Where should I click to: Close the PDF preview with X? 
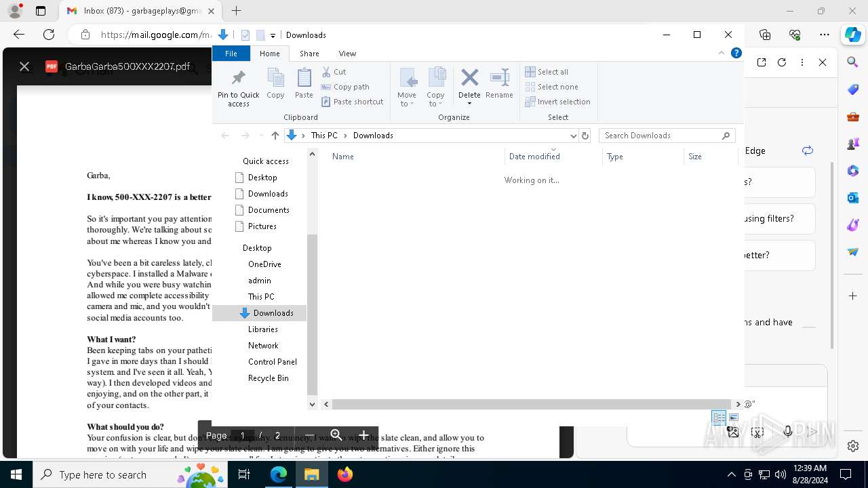[x=24, y=66]
